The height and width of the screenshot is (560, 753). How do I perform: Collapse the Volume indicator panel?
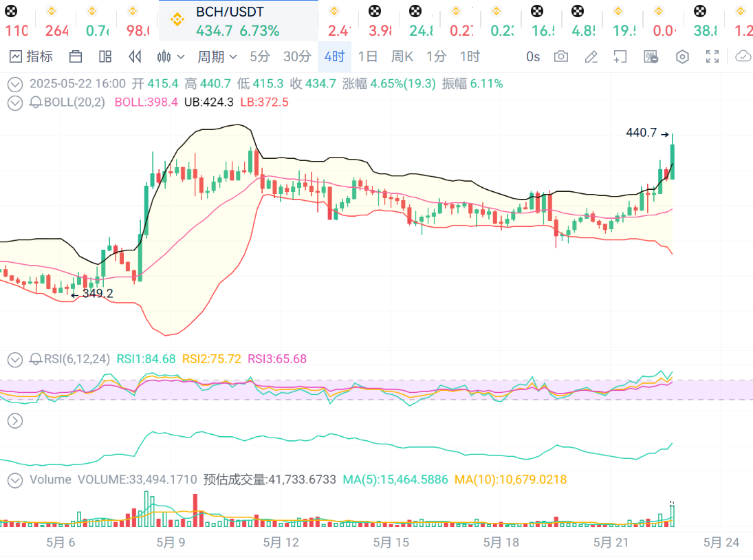point(15,480)
